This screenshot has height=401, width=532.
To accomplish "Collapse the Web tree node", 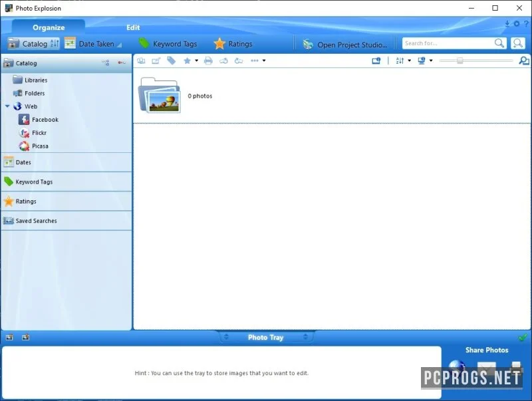I will 7,106.
